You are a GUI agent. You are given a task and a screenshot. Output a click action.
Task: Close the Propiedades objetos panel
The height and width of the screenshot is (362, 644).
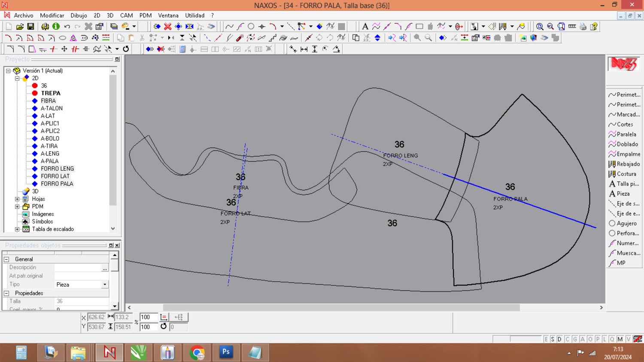point(117,245)
